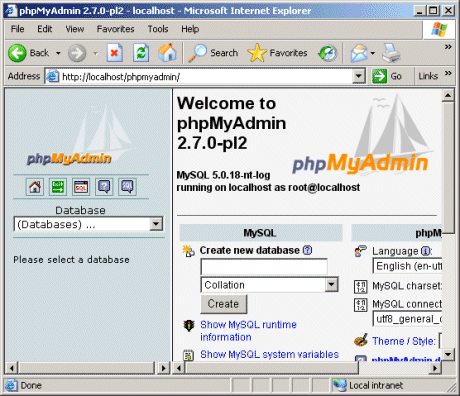Open the Edit menu
The image size is (460, 396).
pyautogui.click(x=45, y=29)
